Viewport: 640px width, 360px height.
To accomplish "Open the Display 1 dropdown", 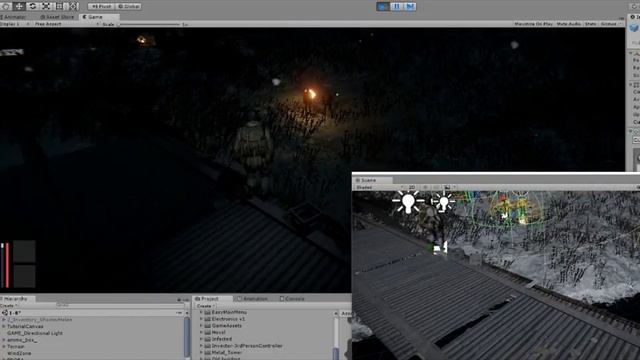I will (15, 24).
